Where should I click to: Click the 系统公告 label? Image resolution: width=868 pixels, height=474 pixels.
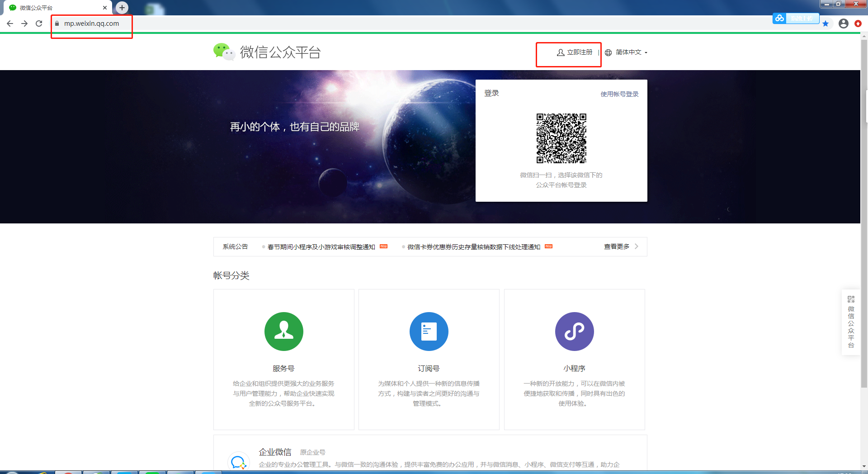pyautogui.click(x=235, y=246)
